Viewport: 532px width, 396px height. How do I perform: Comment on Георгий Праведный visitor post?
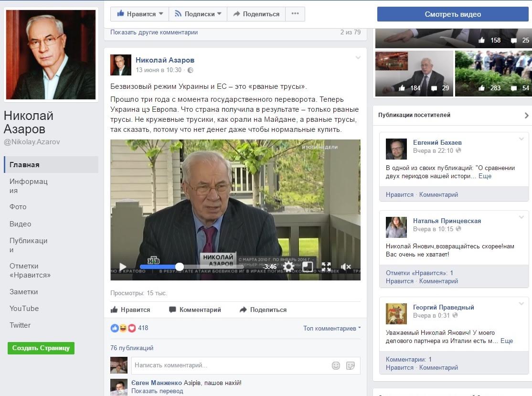pyautogui.click(x=438, y=367)
